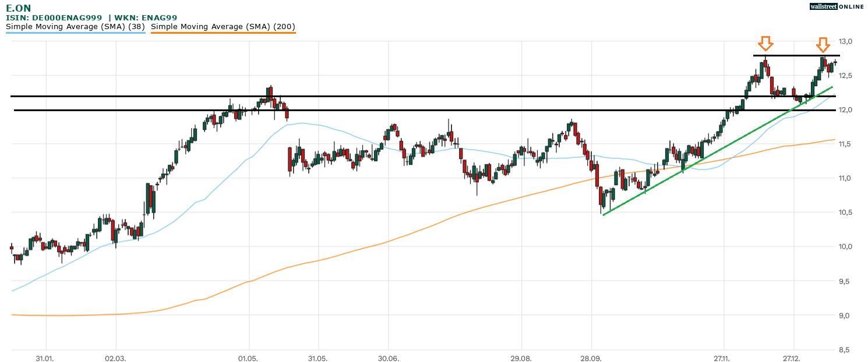Click the 28.09. date axis label
The width and height of the screenshot is (868, 362).
(x=591, y=358)
